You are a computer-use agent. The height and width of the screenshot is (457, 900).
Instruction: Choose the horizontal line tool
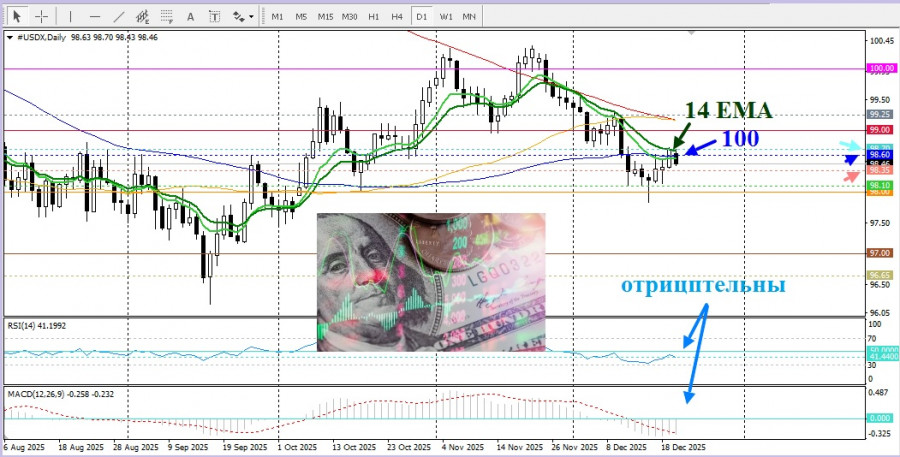(x=93, y=17)
